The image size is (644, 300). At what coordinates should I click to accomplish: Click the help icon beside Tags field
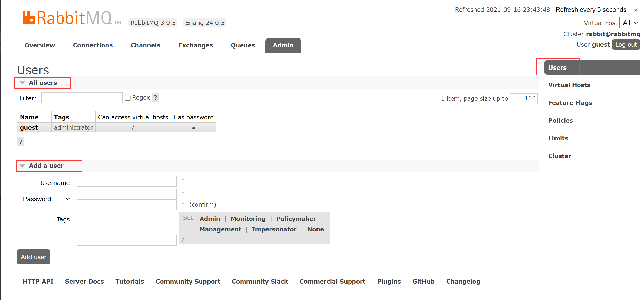(182, 240)
